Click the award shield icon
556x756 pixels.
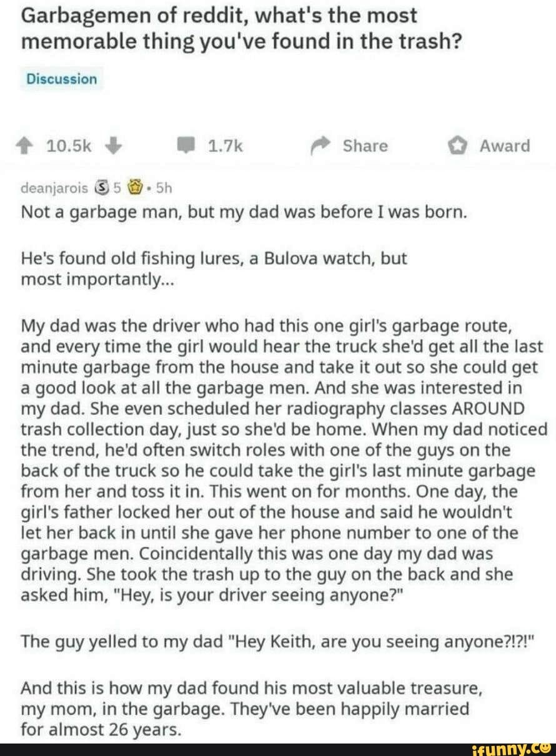(x=457, y=144)
